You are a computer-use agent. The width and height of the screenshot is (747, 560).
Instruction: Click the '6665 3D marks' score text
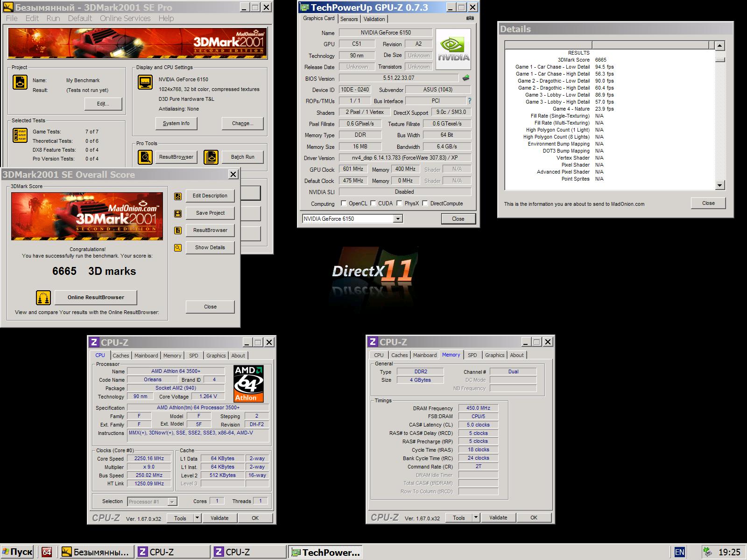(94, 271)
